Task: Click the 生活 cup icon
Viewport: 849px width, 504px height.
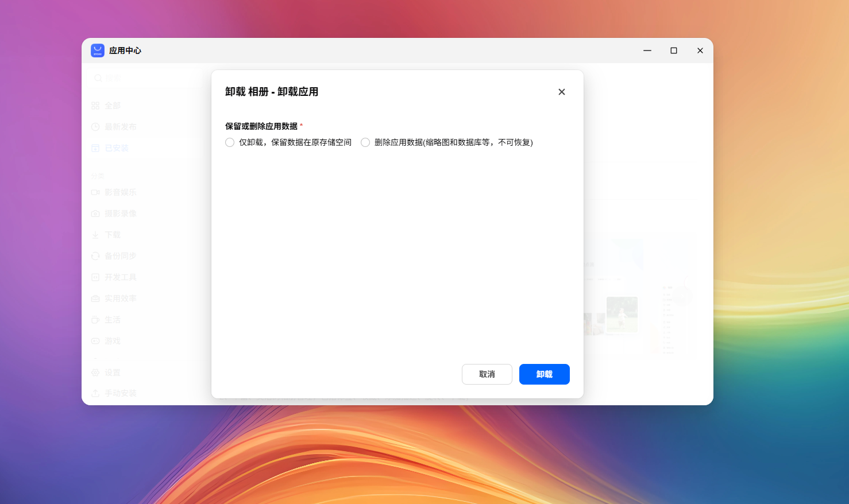Action: click(x=95, y=320)
